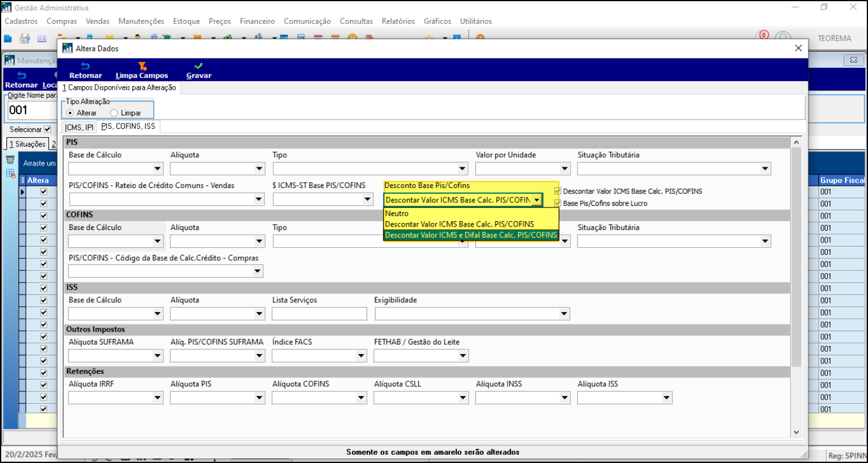The image size is (868, 463).
Task: Click the Gravar button label
Action: click(x=199, y=76)
